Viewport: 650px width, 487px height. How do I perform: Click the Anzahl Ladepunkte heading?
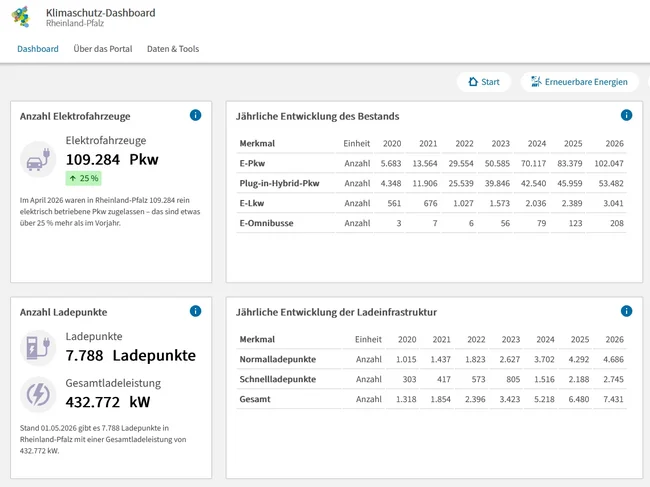pyautogui.click(x=63, y=312)
